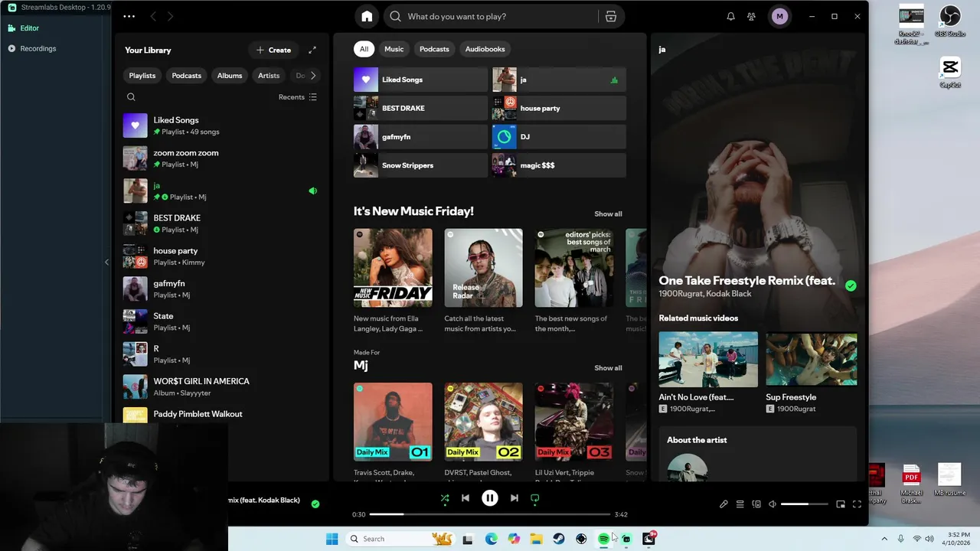The image size is (980, 551).
Task: Open the DJ shortcut tile
Action: tap(559, 137)
